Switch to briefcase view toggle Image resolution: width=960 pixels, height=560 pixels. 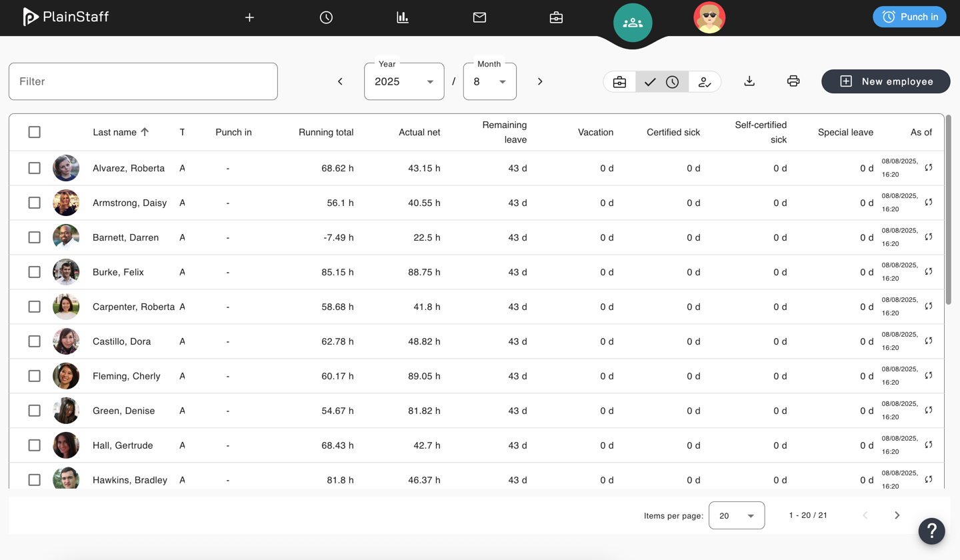pos(619,82)
